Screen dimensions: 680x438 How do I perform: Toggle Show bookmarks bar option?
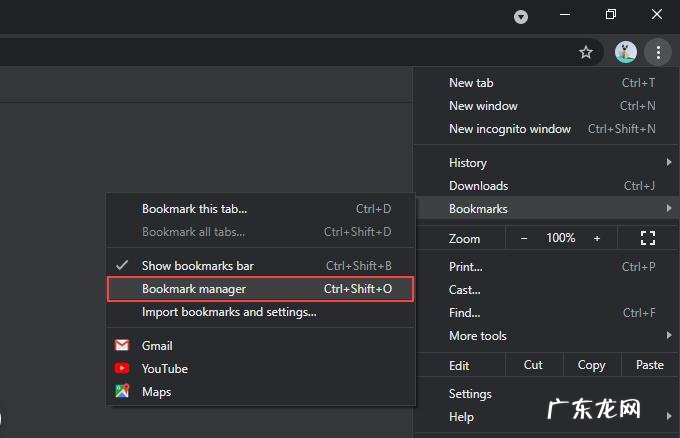[198, 266]
